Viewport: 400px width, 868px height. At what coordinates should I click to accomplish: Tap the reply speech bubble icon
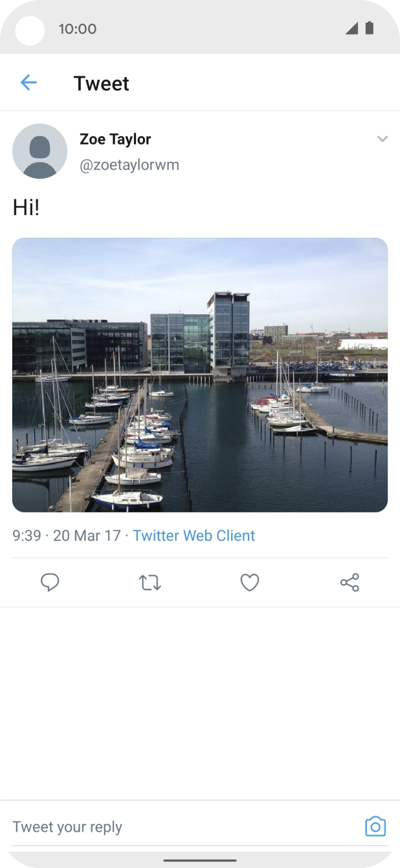[x=50, y=582]
